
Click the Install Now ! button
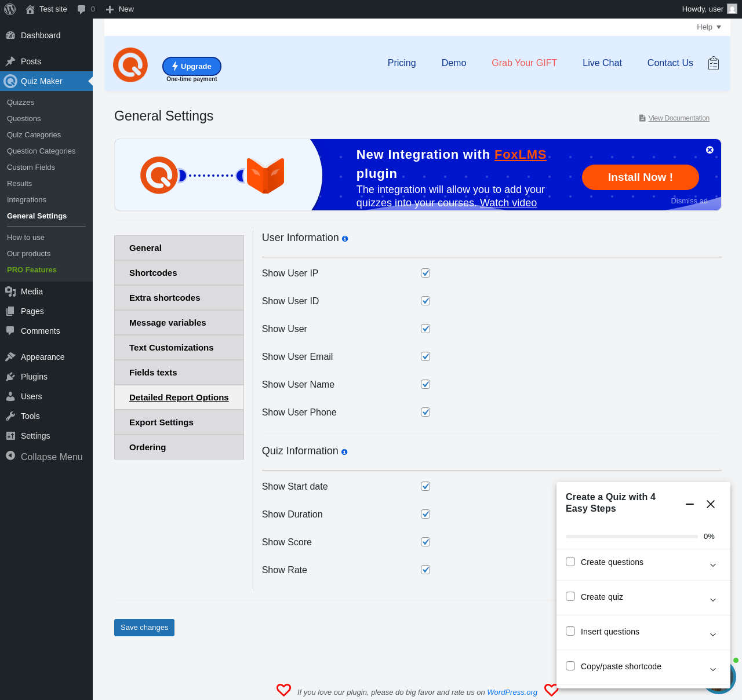[641, 177]
